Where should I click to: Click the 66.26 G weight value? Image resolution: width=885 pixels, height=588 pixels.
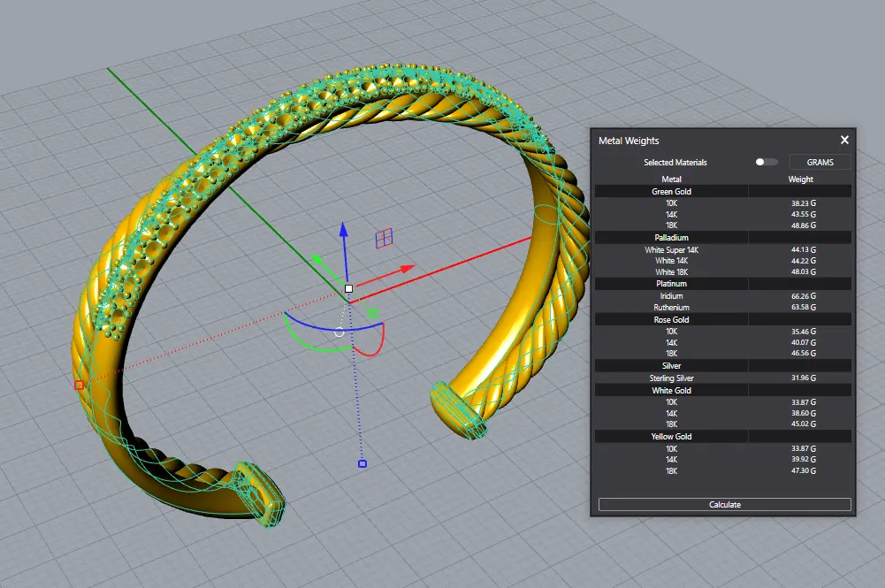803,295
